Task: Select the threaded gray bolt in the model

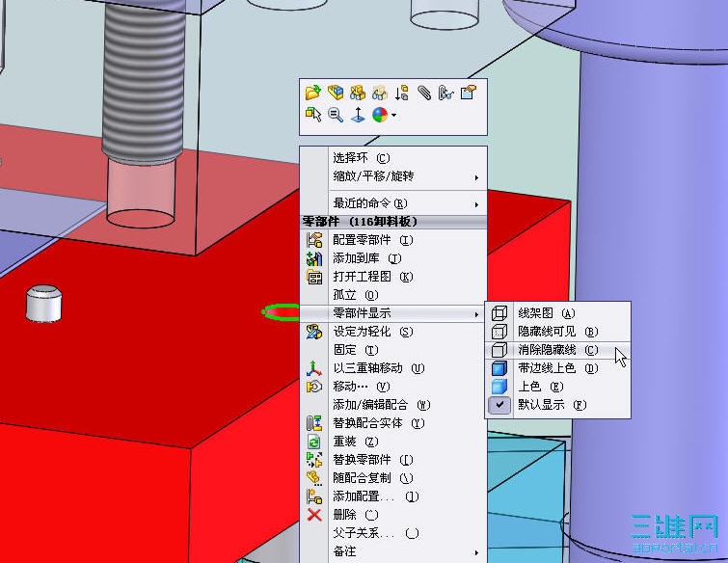Action: pyautogui.click(x=144, y=84)
